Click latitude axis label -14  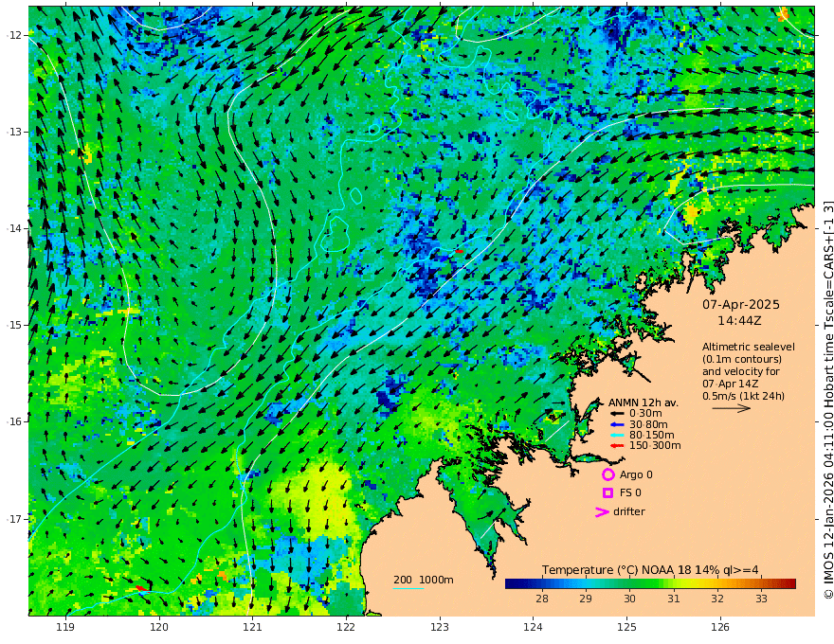(x=14, y=228)
